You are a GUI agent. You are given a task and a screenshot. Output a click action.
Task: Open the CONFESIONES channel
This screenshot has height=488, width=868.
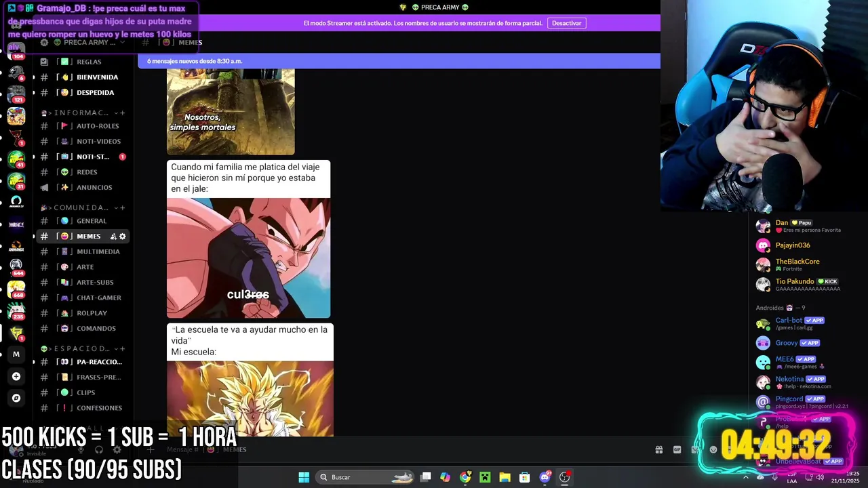point(83,408)
